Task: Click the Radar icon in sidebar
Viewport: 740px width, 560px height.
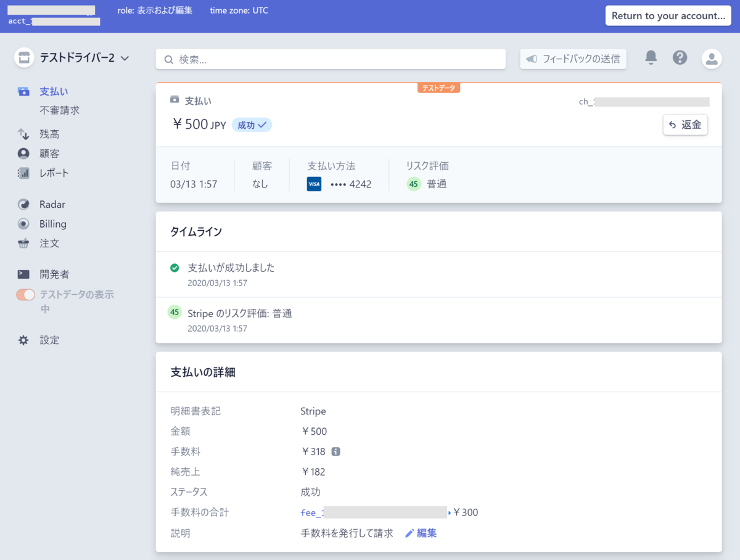Action: (x=23, y=205)
